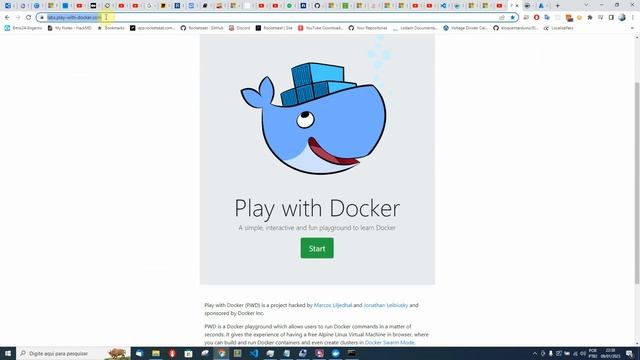Expand the bookmarks bar overflow chevron
640x360 pixels.
pos(632,28)
